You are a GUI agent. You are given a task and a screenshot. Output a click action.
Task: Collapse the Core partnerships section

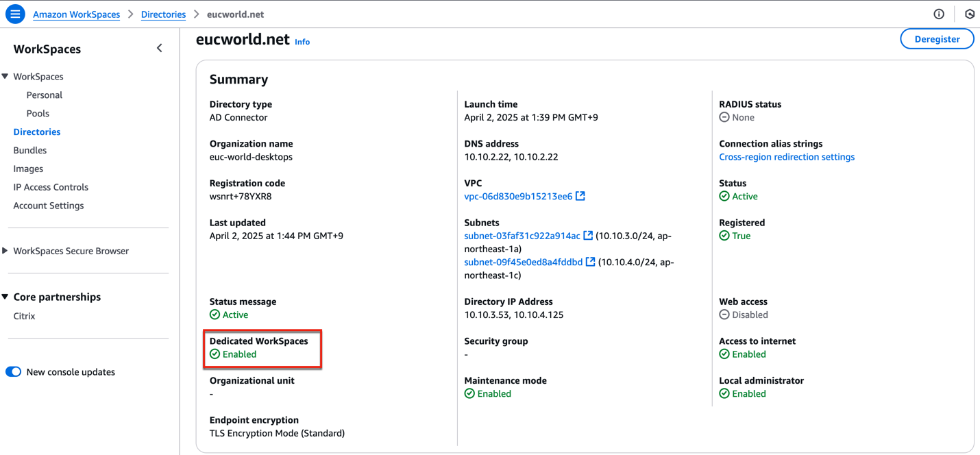click(5, 297)
